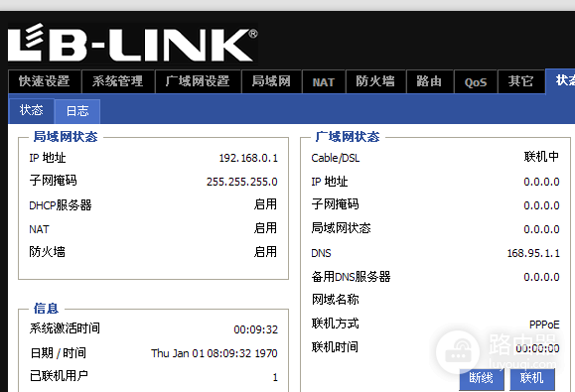This screenshot has width=575, height=392.
Task: Click the Cable/DSL label
Action: 336,158
